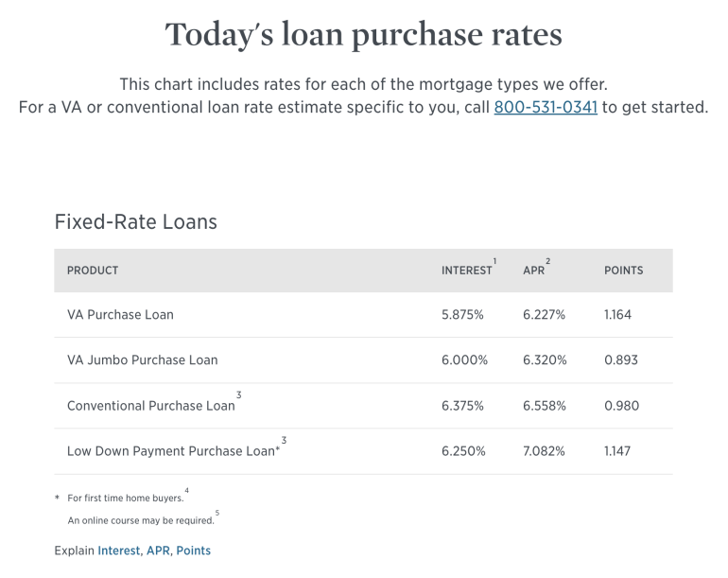Click the Today's loan purchase rates title
The width and height of the screenshot is (728, 578).
(364, 35)
